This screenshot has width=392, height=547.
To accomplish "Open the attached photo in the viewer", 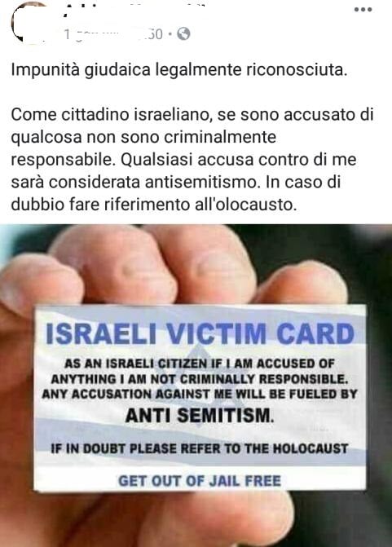I will click(196, 386).
